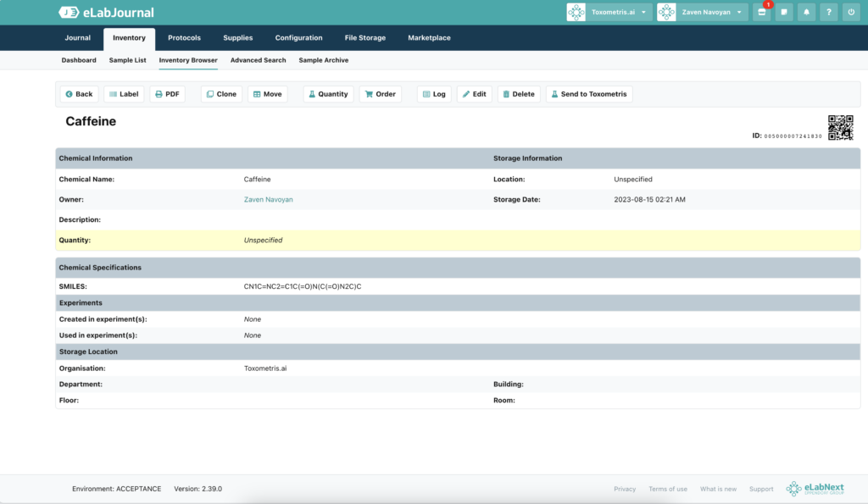
Task: Click the Edit sample button
Action: [x=475, y=94]
